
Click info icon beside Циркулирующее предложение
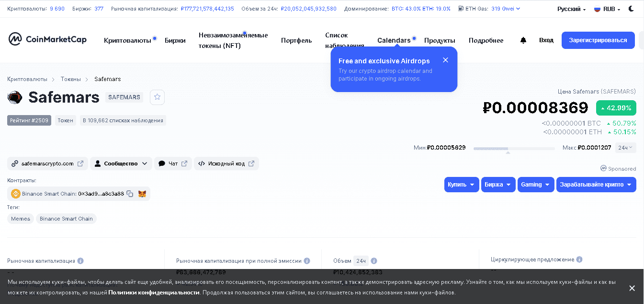click(x=579, y=259)
